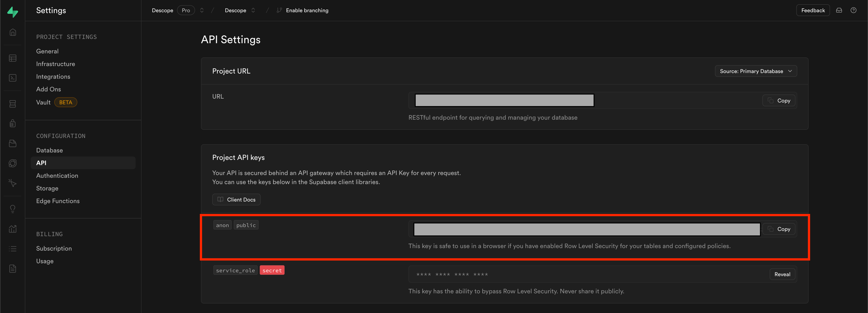Click the Subscription billing item

(x=54, y=248)
